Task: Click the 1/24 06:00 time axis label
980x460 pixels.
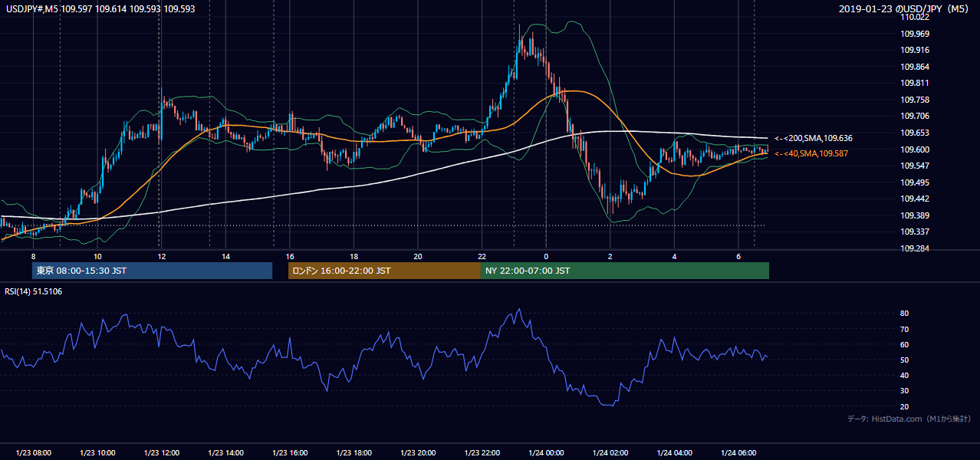Action: click(x=738, y=452)
